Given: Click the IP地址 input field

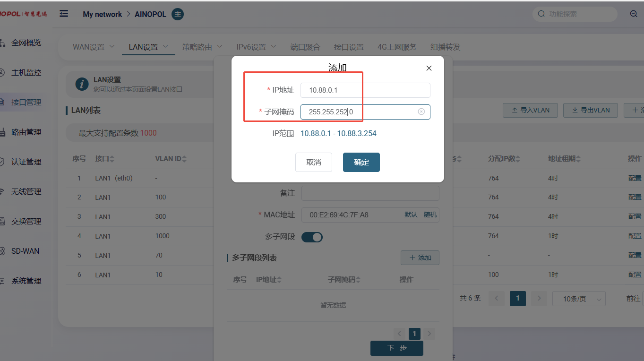Looking at the screenshot, I should (x=365, y=90).
